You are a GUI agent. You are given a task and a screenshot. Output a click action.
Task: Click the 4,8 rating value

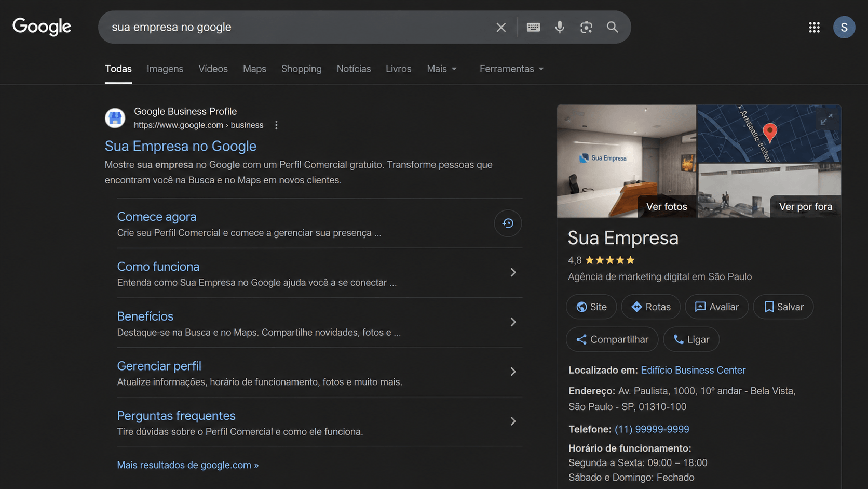tap(575, 260)
